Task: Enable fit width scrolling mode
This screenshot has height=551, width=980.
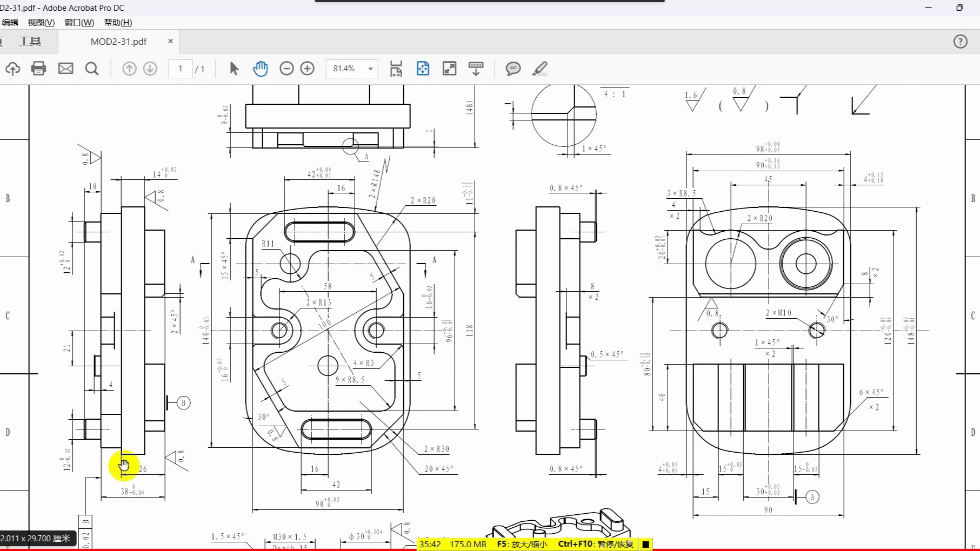Action: point(396,69)
